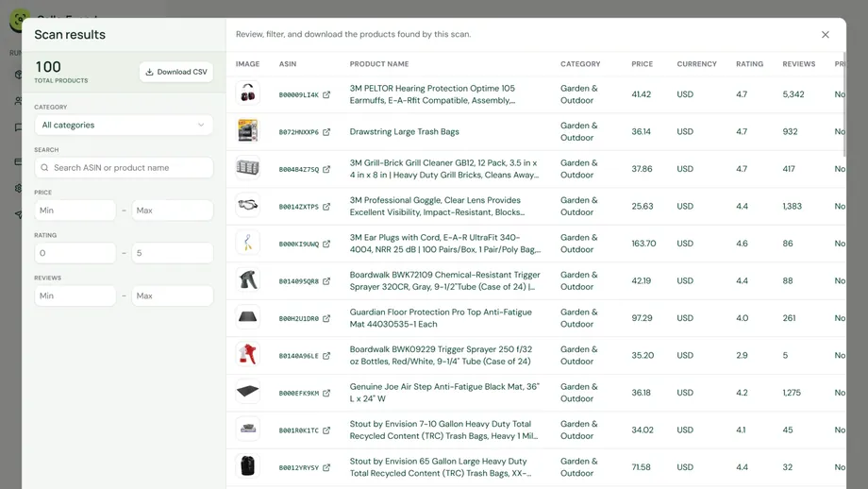This screenshot has width=868, height=489.
Task: Click the Price Min input
Action: coord(75,211)
